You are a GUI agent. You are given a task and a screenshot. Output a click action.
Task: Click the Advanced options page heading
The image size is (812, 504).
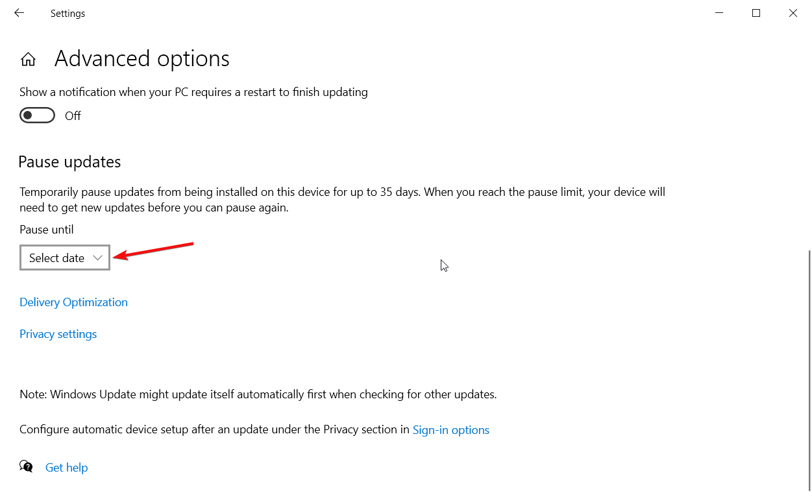[x=141, y=59]
